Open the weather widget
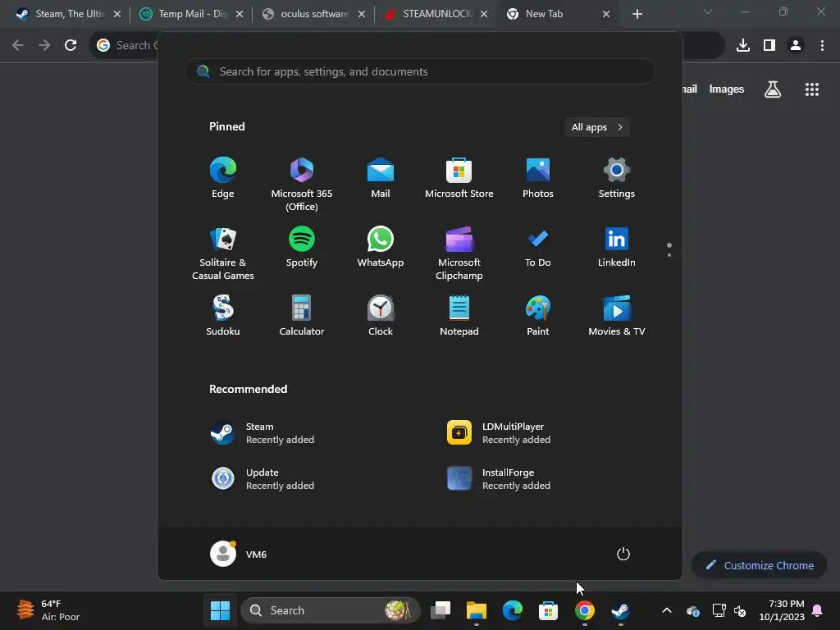This screenshot has height=630, width=840. [x=48, y=610]
